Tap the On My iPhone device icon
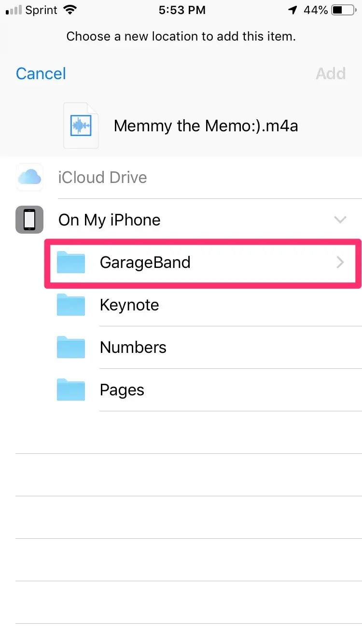The width and height of the screenshot is (362, 644). (29, 220)
